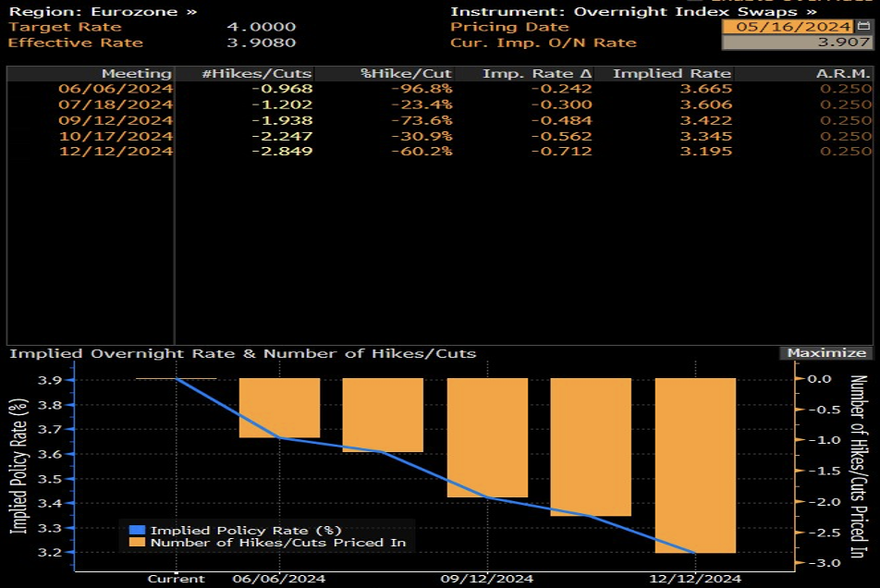Click the blue Implied Policy Rate legend swatch
Screen dimensions: 880x588
pos(137,530)
